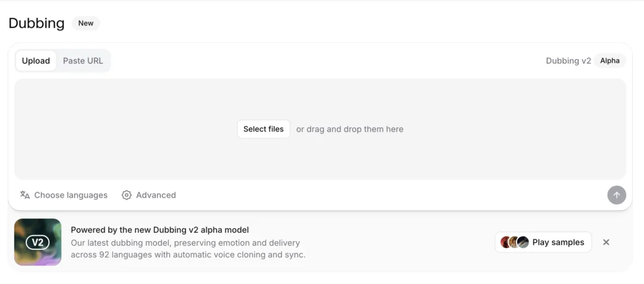Click the V2 model thumbnail image
The image size is (644, 284).
pos(38,242)
